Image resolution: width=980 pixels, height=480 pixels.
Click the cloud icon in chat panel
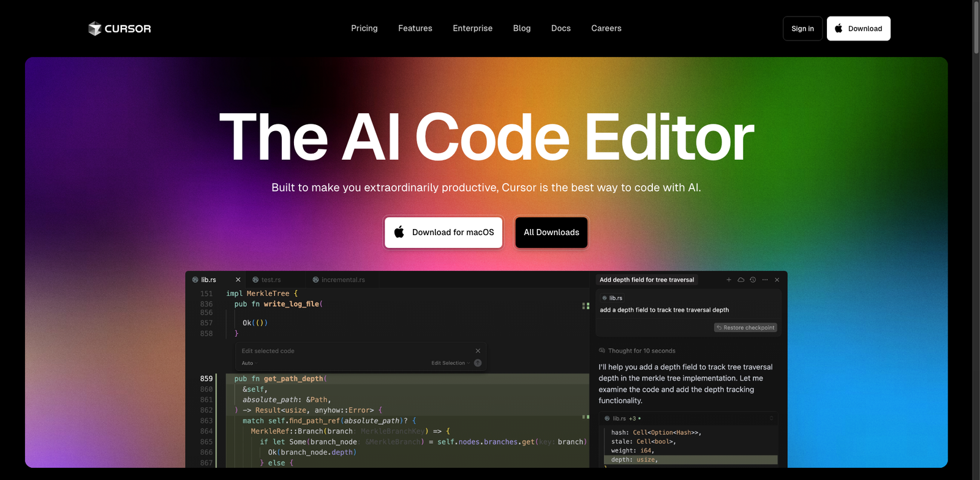coord(741,280)
